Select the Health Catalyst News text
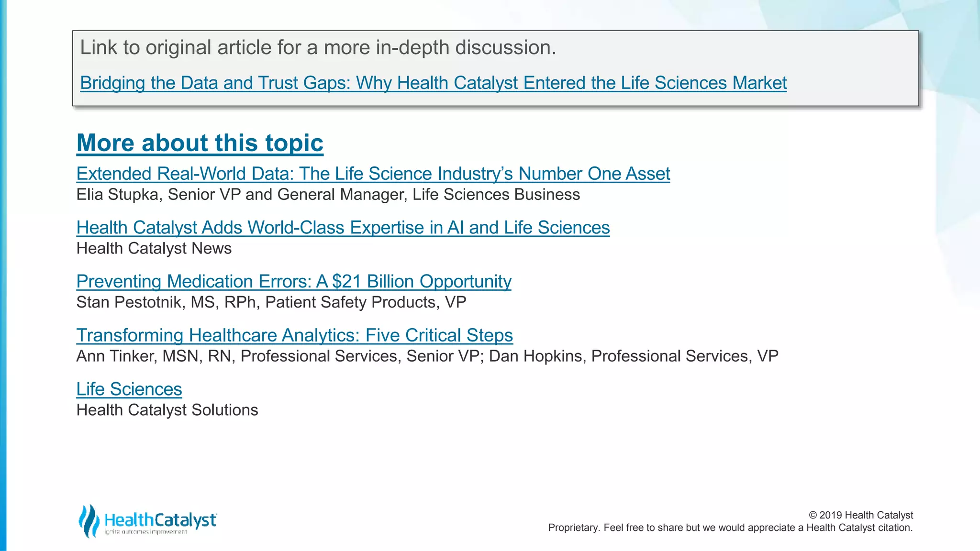 coord(154,249)
